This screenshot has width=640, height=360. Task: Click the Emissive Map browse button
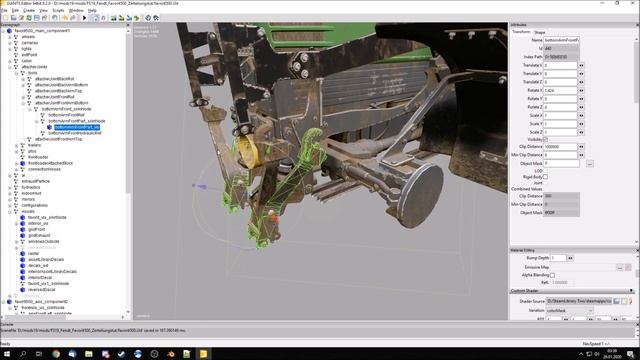[620, 267]
